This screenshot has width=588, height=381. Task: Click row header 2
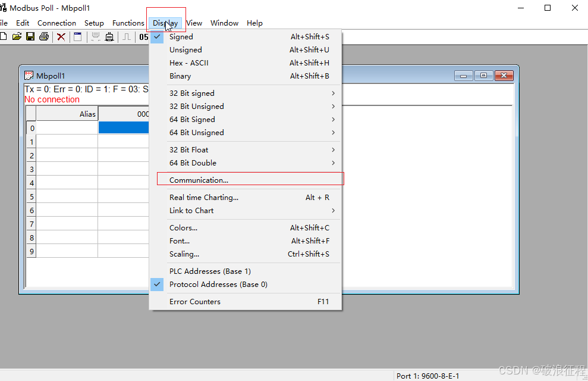pos(31,155)
